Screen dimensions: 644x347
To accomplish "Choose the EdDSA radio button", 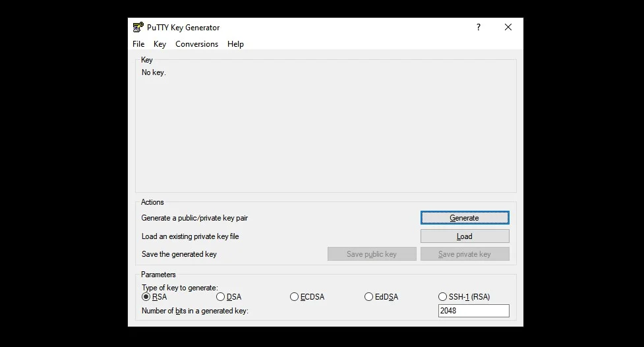I will tap(382, 296).
